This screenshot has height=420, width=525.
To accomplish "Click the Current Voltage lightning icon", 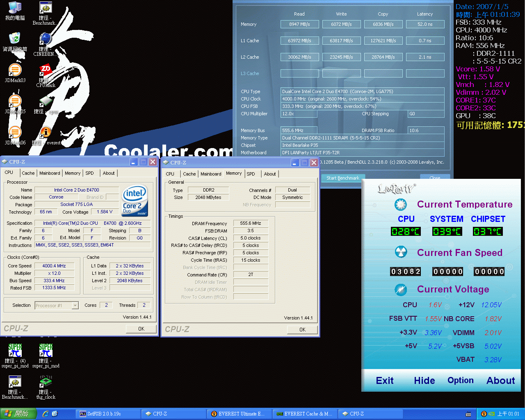I will [x=400, y=289].
